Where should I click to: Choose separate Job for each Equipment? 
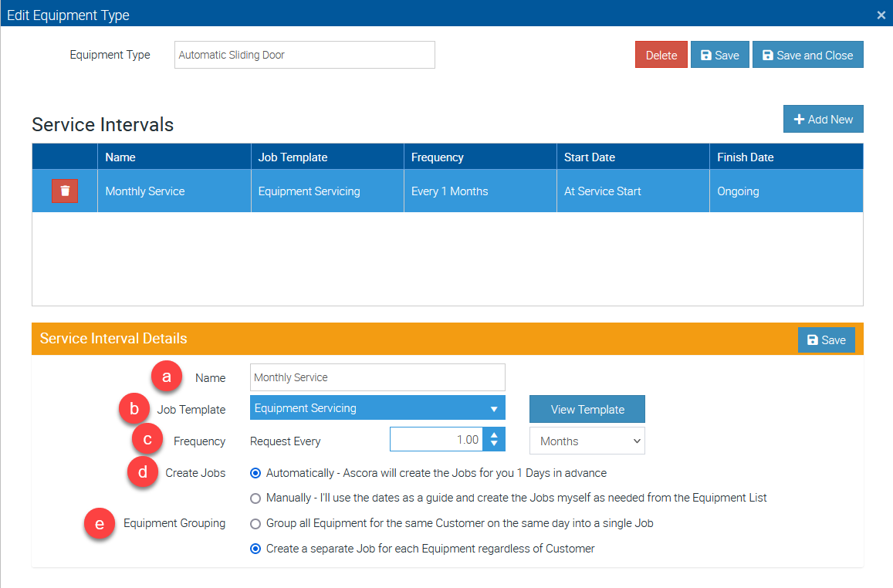(255, 549)
